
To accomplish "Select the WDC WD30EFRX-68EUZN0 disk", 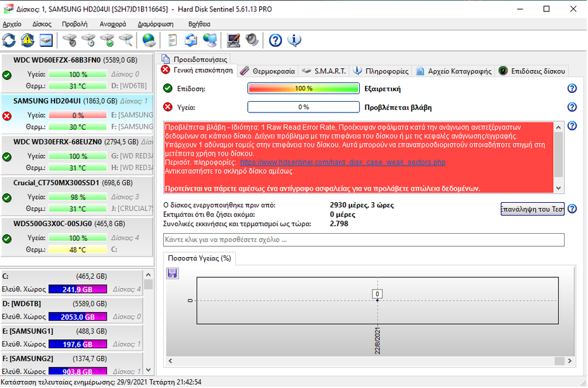I will [77, 155].
